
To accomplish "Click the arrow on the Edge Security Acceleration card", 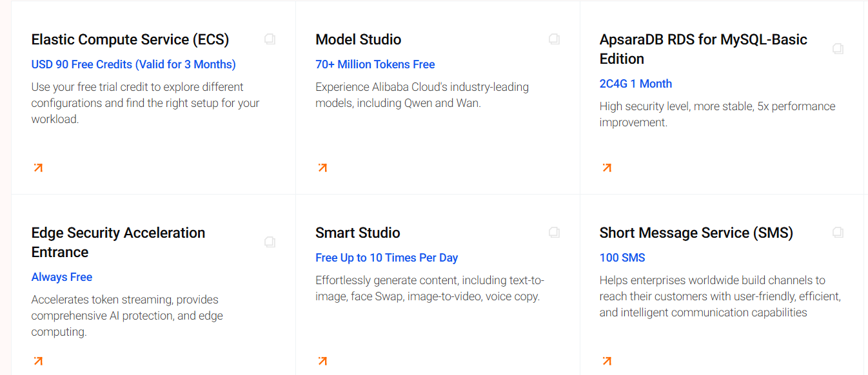I will 38,361.
